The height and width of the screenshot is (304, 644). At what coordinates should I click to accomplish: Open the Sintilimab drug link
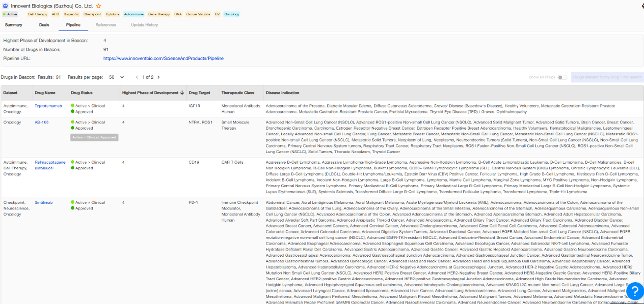click(x=44, y=202)
